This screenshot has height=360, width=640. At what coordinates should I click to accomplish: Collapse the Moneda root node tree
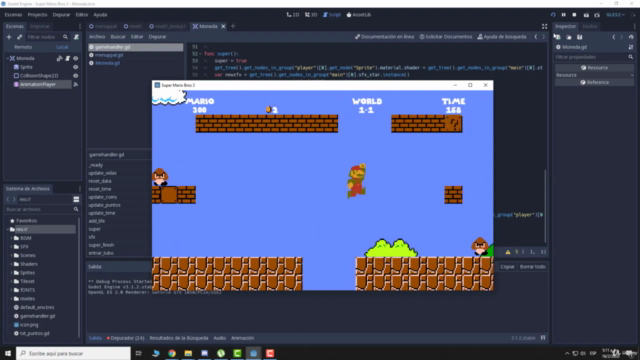[x=7, y=58]
